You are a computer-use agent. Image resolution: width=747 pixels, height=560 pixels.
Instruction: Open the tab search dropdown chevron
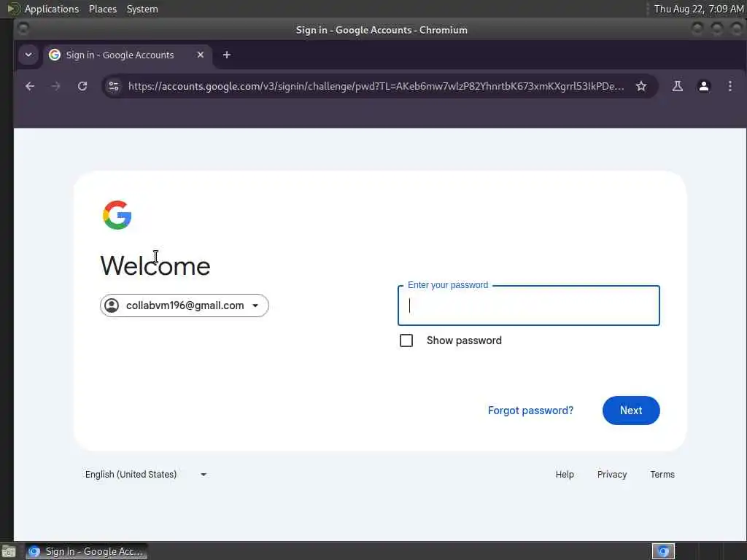coord(28,55)
